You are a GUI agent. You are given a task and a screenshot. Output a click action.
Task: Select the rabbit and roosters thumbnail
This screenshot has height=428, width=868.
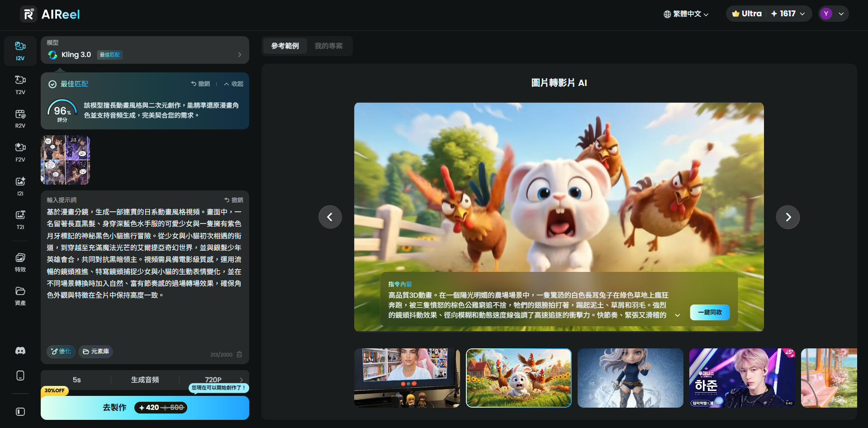[519, 378]
